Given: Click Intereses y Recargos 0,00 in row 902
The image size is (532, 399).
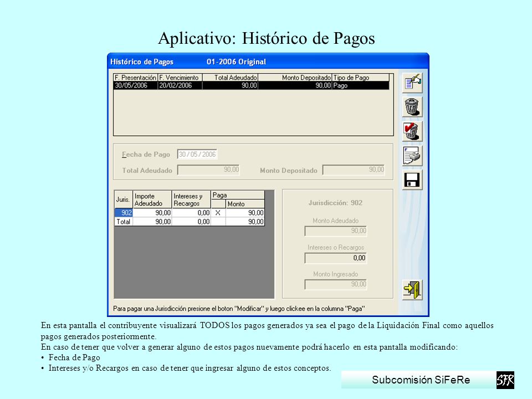Looking at the screenshot, I should (x=191, y=213).
